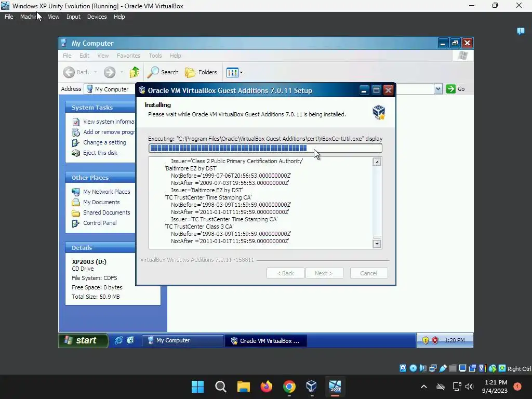Switch to My Computer taskbar button in XP
Viewport: 532px width, 399px height.
click(x=182, y=341)
